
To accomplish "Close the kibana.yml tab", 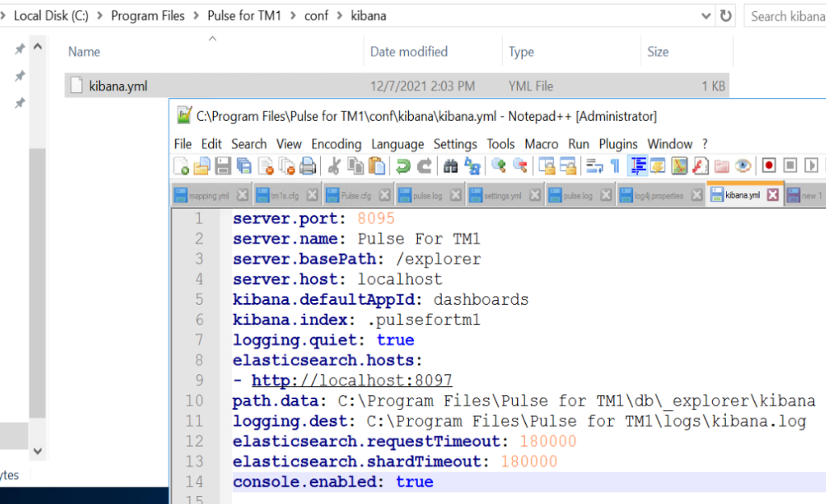I will coord(772,195).
